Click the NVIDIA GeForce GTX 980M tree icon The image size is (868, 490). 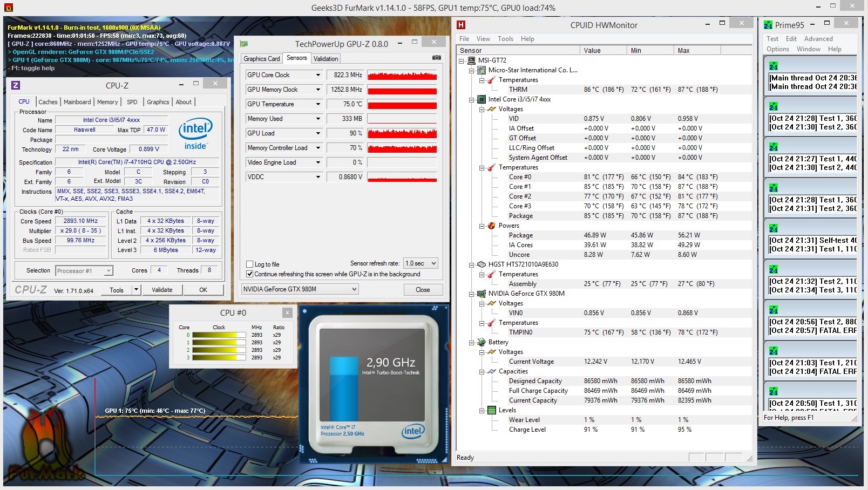[x=482, y=294]
